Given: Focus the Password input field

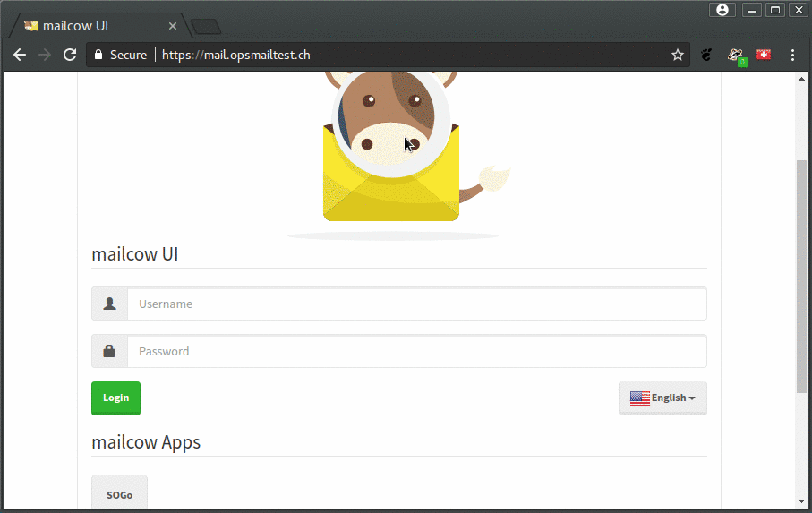Looking at the screenshot, I should (416, 351).
